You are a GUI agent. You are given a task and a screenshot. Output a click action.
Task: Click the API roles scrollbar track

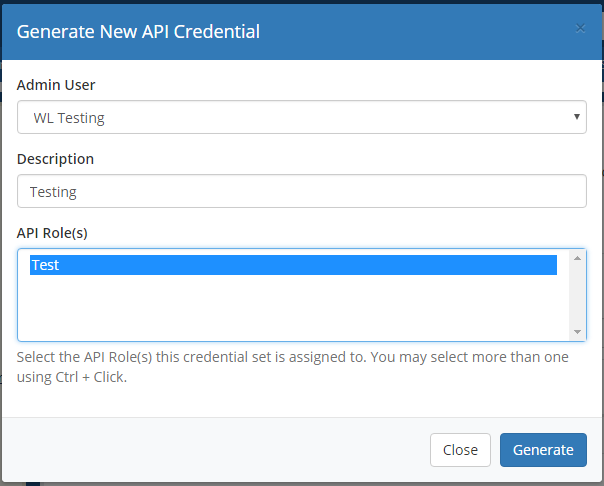(x=577, y=295)
